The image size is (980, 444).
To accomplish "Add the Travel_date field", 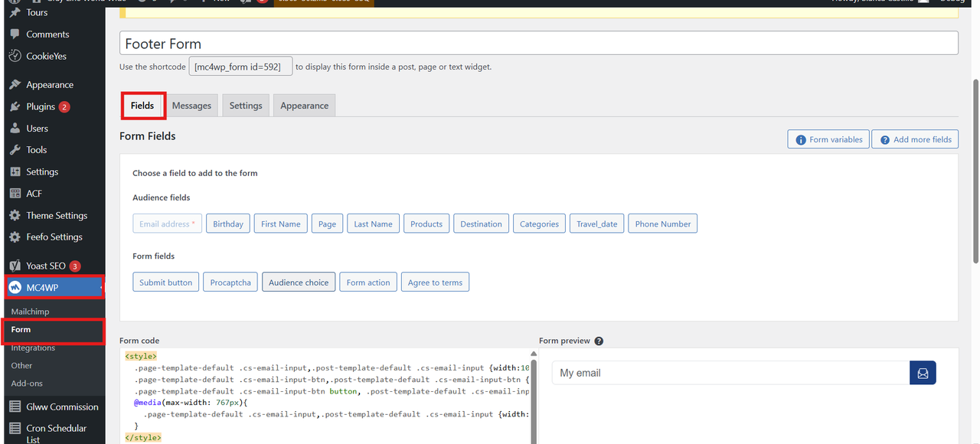I will tap(597, 224).
